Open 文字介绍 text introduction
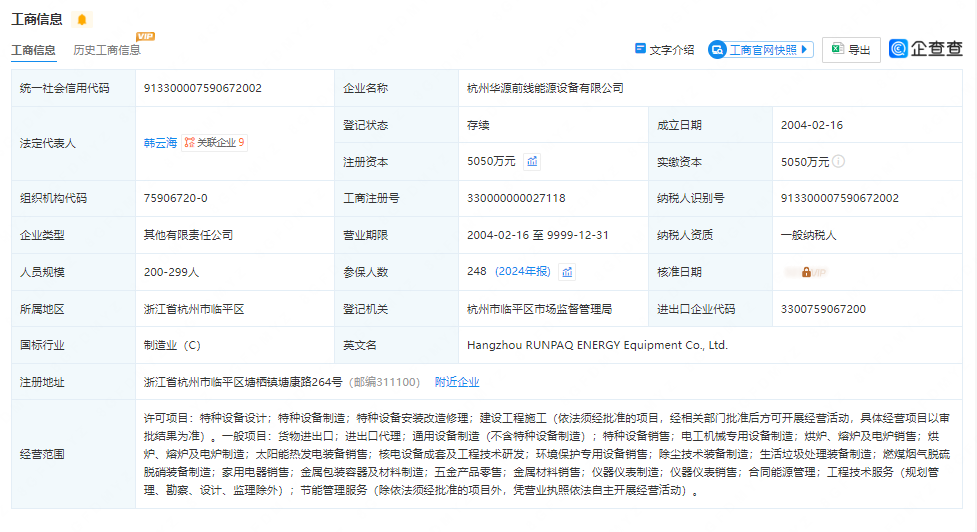This screenshot has height=532, width=977. pos(664,49)
